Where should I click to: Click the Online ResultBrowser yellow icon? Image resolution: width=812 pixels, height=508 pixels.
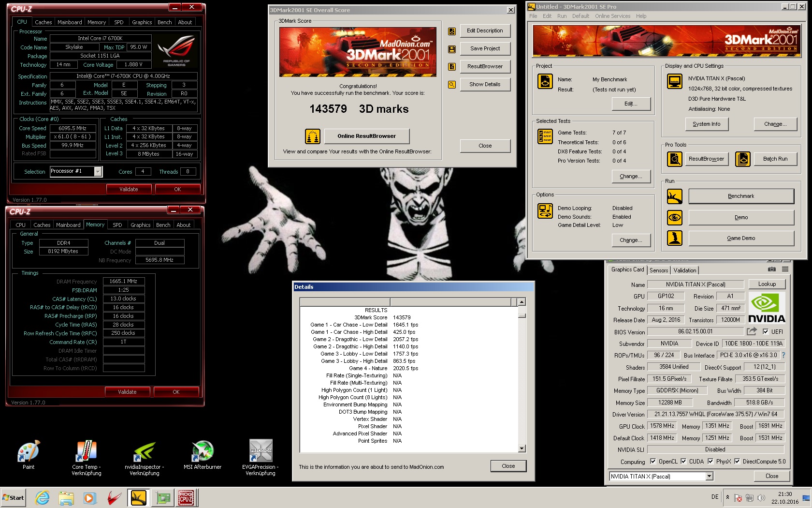point(313,136)
